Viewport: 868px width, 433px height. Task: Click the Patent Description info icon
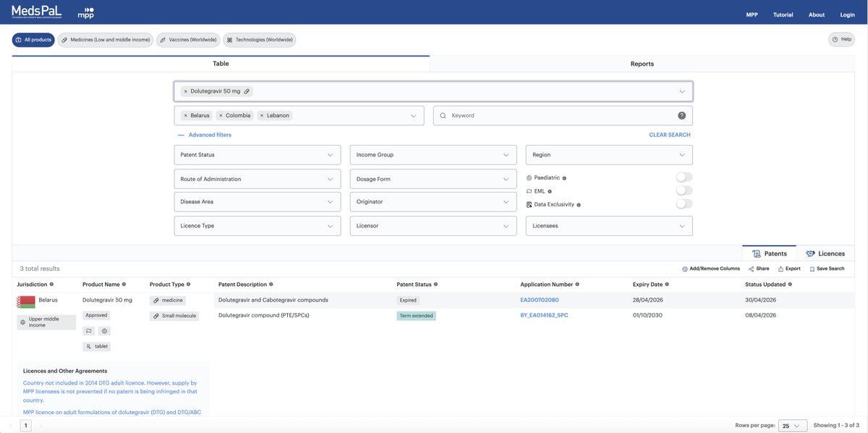point(271,285)
